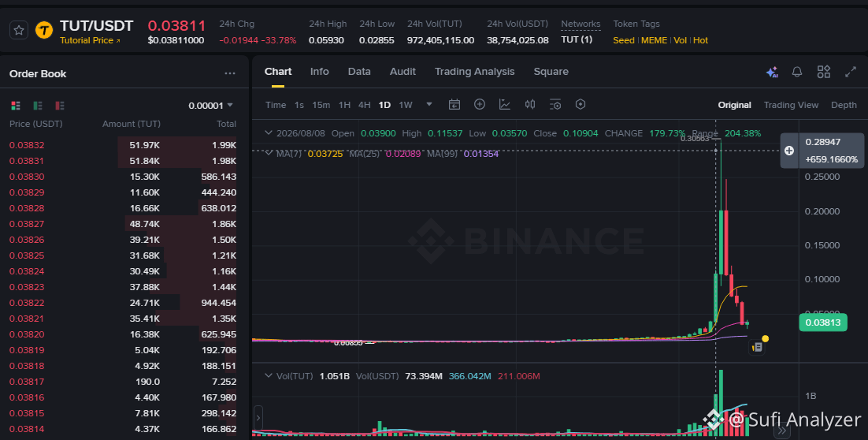Switch to the Chart tab
This screenshot has height=440, width=868.
tap(278, 72)
